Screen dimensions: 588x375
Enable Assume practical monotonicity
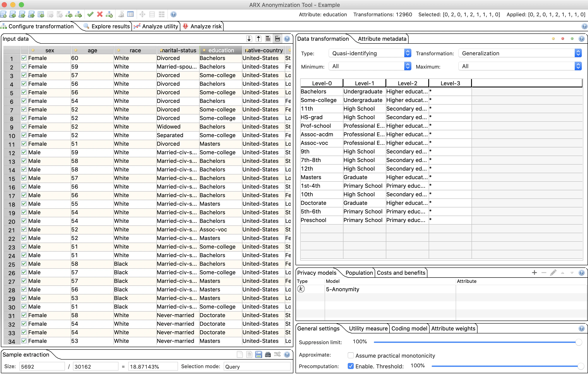tap(351, 356)
